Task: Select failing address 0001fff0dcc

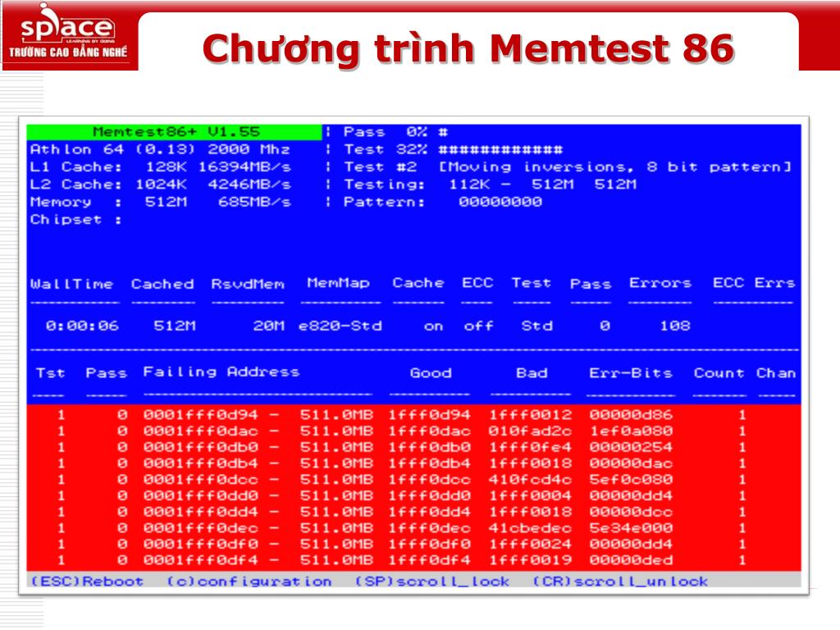Action: [200, 479]
